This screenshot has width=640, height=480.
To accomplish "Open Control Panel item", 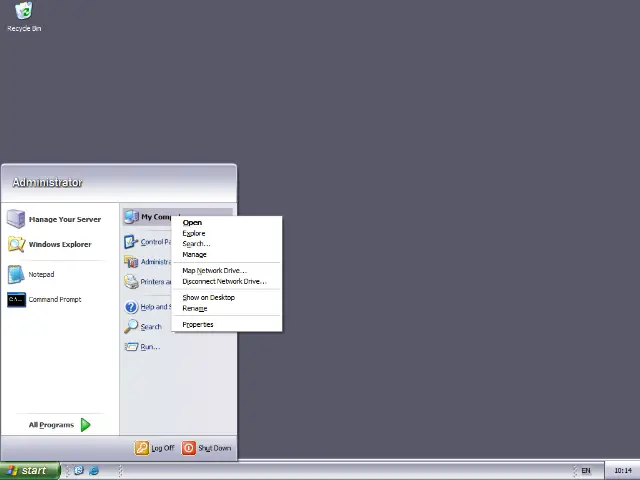I will (148, 242).
